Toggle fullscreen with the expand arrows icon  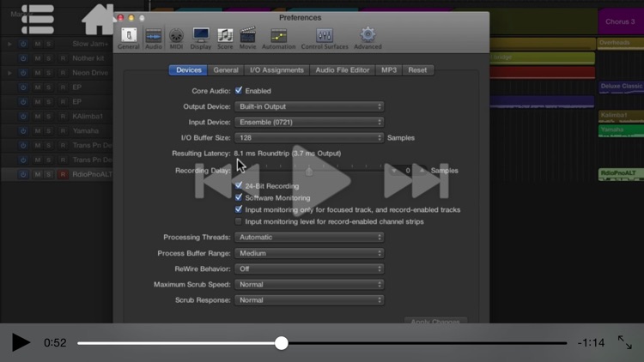[625, 342]
